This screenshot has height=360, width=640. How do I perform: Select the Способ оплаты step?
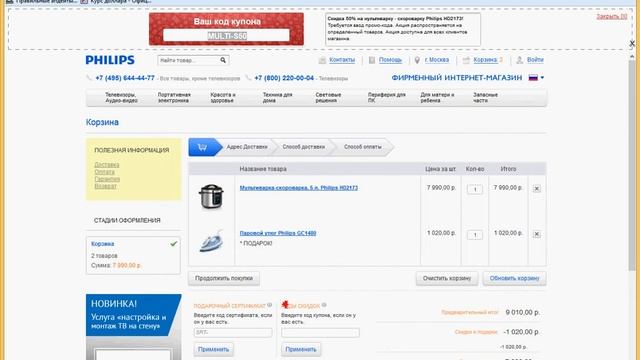coord(363,147)
